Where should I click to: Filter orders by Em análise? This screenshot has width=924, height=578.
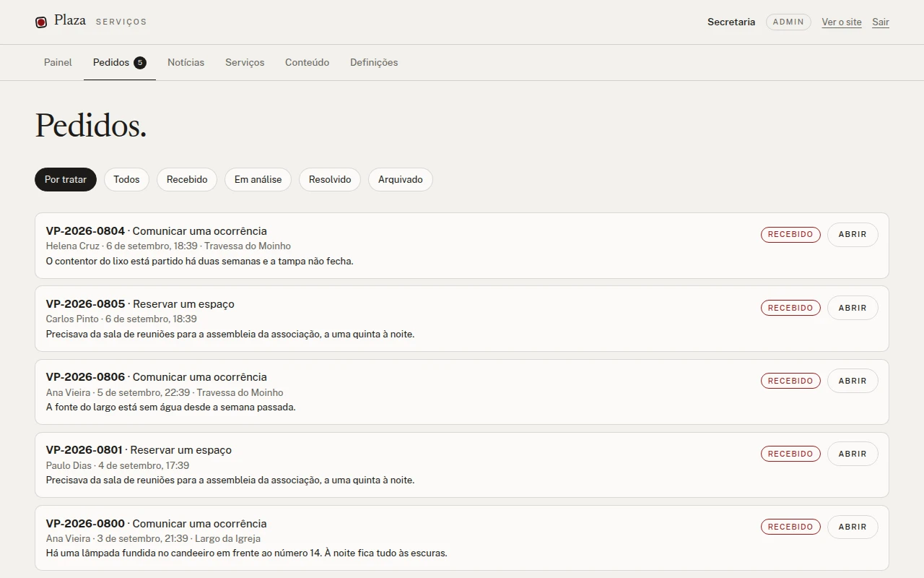tap(258, 179)
